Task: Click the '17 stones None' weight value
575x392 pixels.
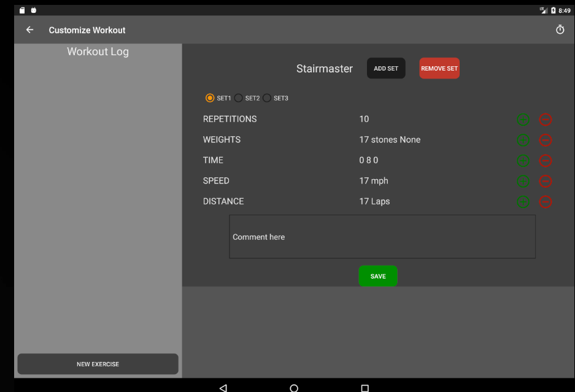Action: tap(390, 140)
